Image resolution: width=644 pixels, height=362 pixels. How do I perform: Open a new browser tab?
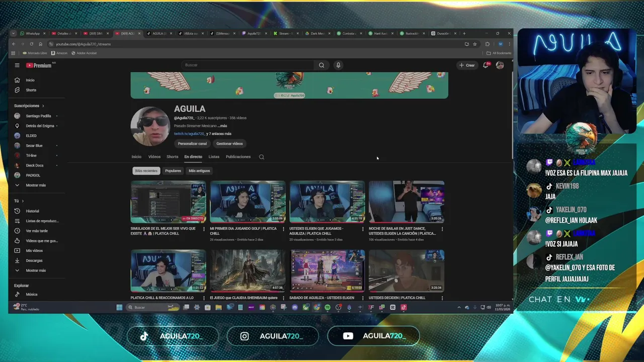pos(464,34)
